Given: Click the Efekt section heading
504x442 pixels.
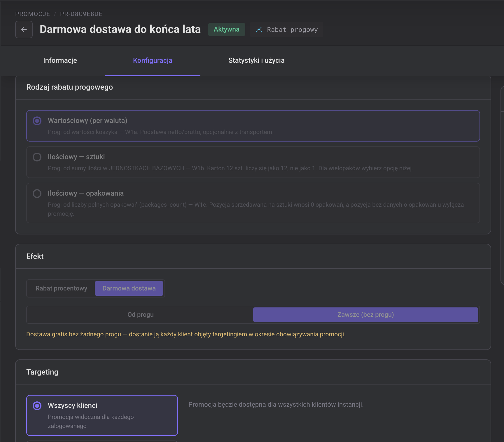Looking at the screenshot, I should [35, 256].
